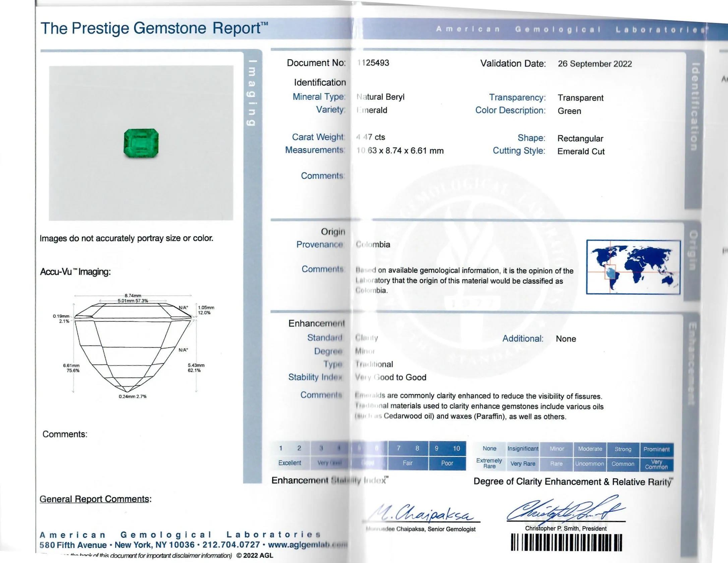Click the None enhancement degree cell
The image size is (728, 563).
[x=489, y=449]
